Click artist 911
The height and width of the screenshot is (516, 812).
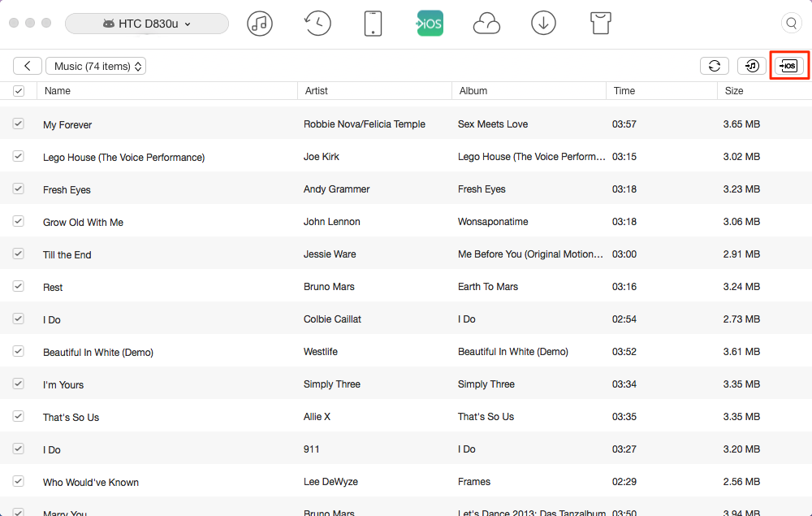(x=311, y=449)
